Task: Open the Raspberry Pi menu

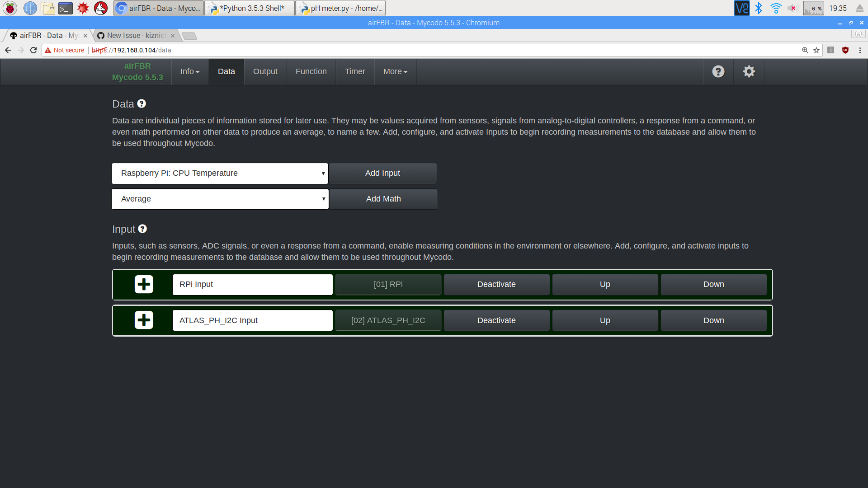Action: pyautogui.click(x=10, y=8)
